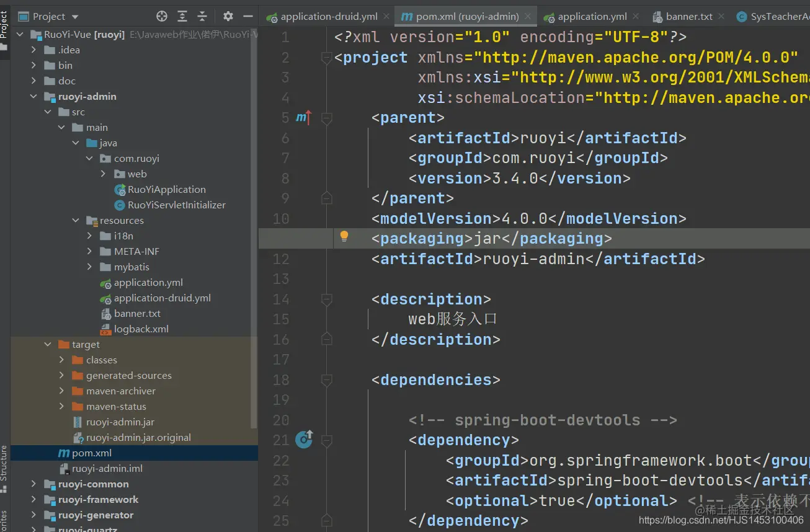Image resolution: width=810 pixels, height=532 pixels.
Task: Hide the Project tool window with minus icon
Action: 248,17
